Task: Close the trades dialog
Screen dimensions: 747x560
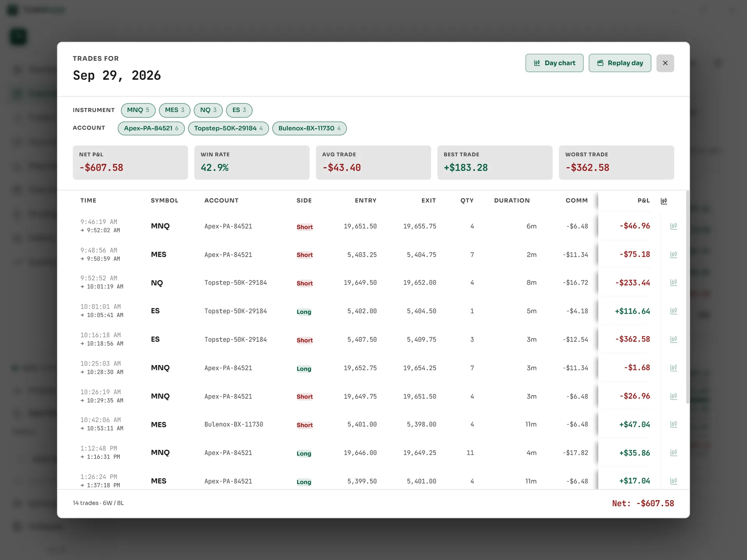Action: 665,63
